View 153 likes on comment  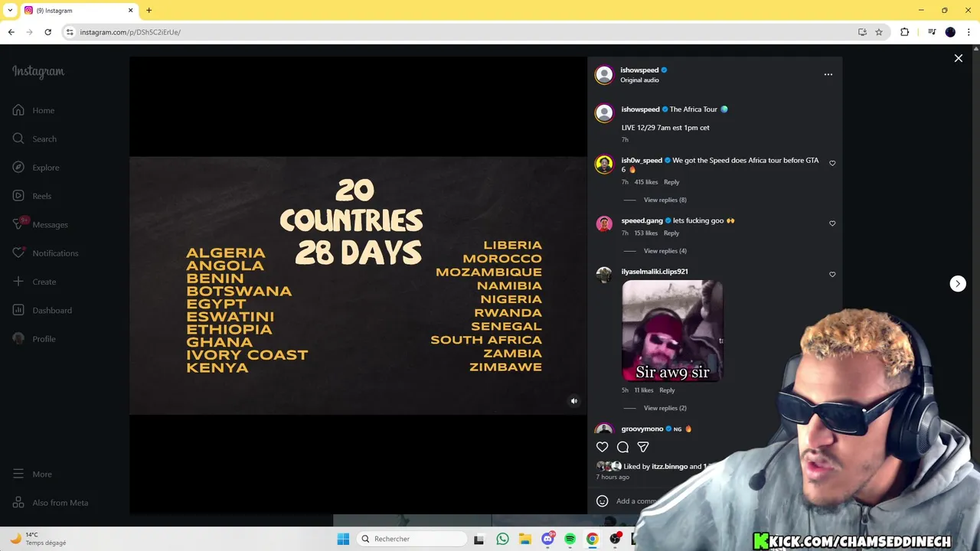tap(645, 233)
